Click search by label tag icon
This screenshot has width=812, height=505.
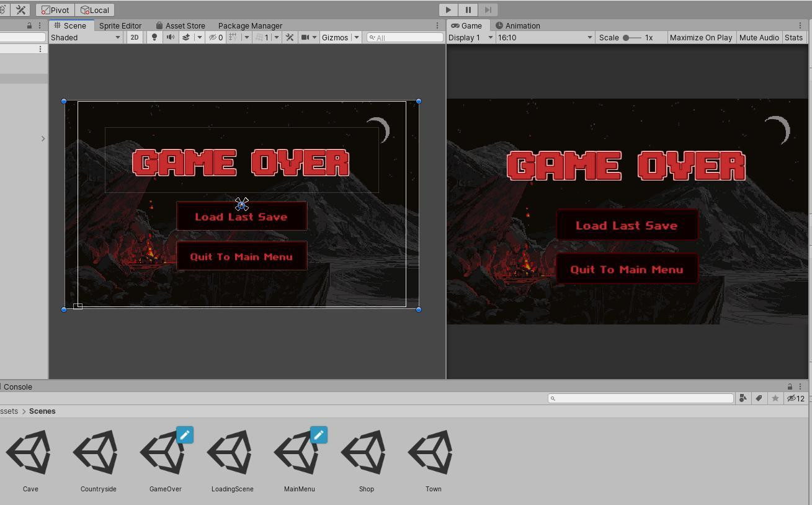(x=759, y=398)
